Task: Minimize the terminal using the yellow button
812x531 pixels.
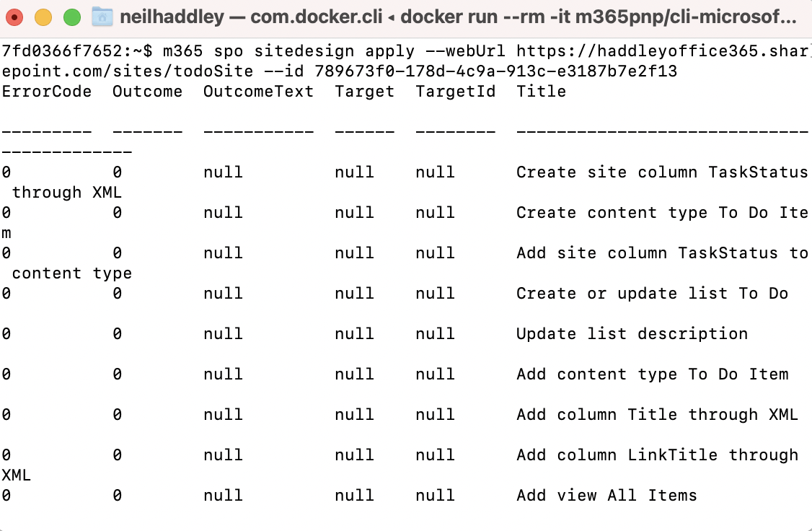Action: [43, 16]
